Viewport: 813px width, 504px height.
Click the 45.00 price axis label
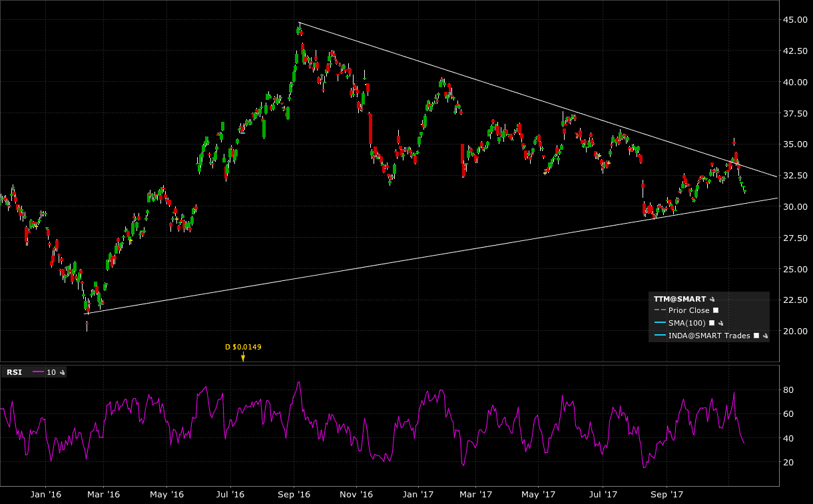pyautogui.click(x=794, y=20)
